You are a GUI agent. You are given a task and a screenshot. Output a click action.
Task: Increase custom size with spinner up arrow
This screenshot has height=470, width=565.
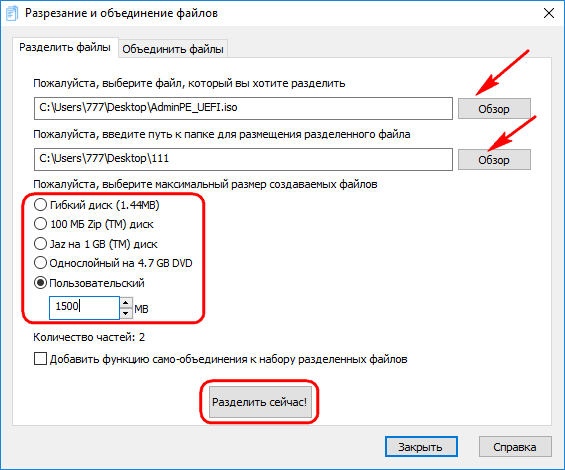click(126, 302)
